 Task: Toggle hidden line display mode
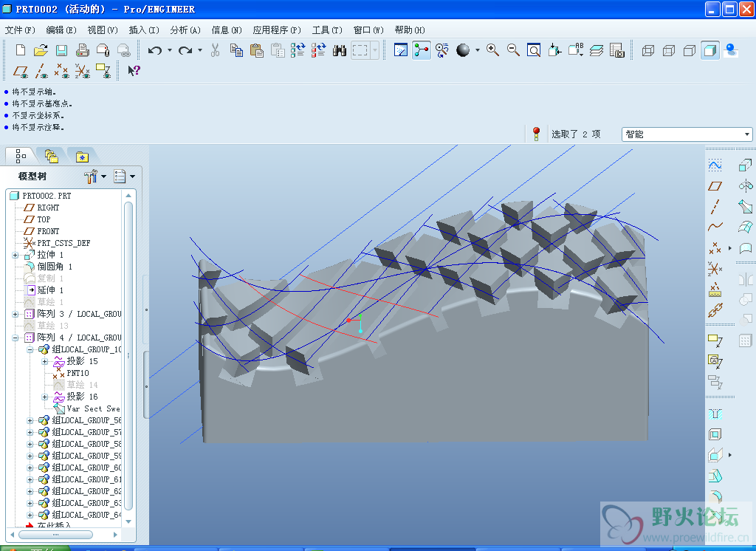click(x=669, y=50)
